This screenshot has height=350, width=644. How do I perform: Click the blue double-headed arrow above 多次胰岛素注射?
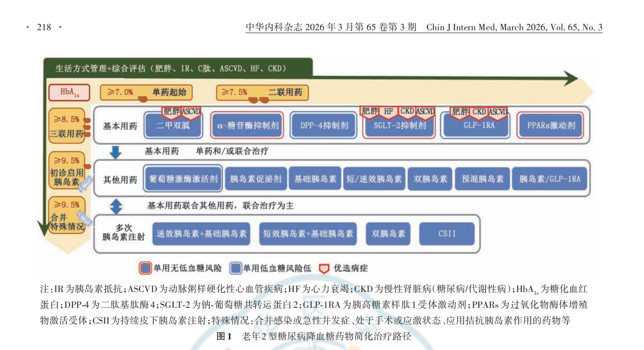coord(116,206)
